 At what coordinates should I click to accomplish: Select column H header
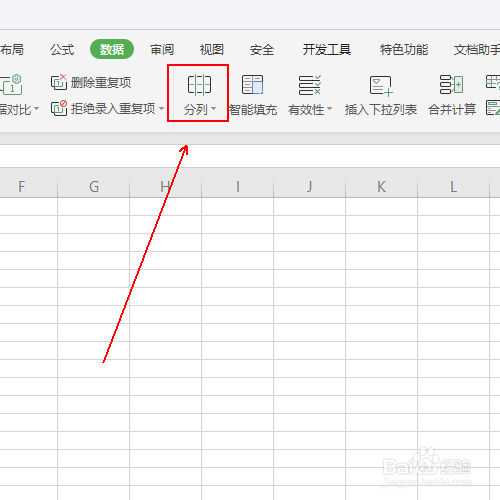166,187
